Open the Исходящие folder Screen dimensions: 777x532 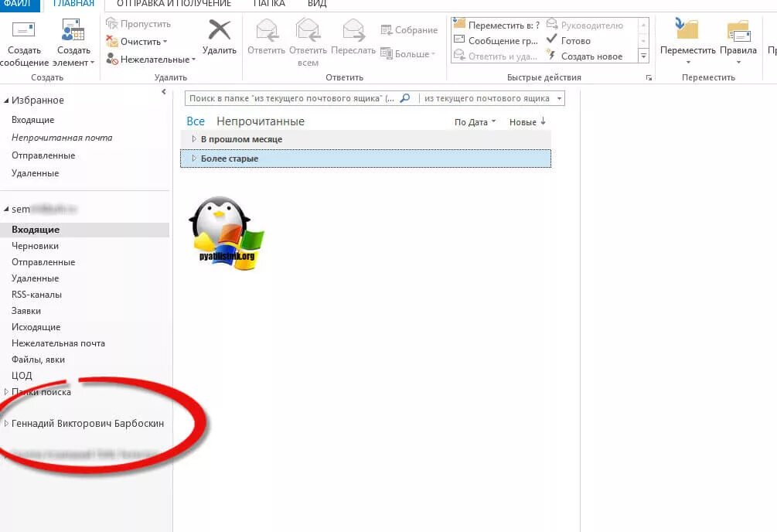[36, 327]
